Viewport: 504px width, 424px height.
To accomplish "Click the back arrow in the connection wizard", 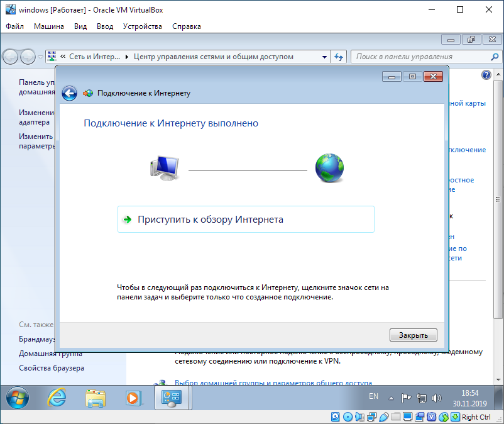I will (69, 94).
